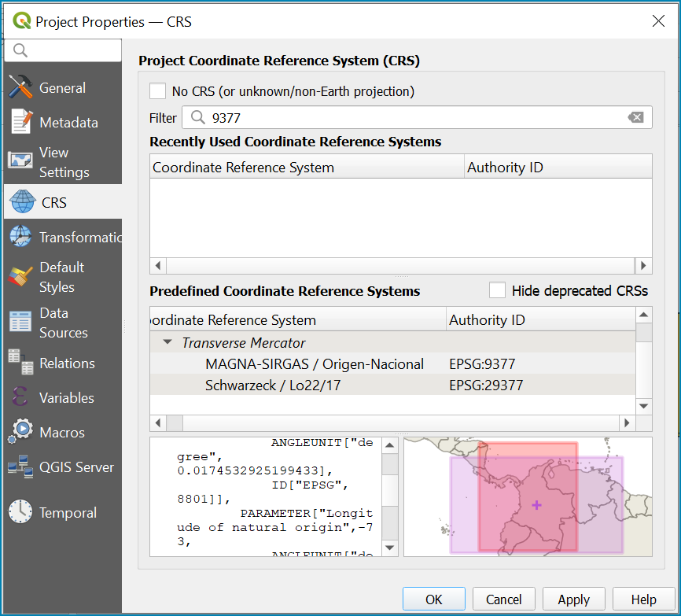
Task: Collapse the Transverse Mercator group
Action: click(x=167, y=342)
